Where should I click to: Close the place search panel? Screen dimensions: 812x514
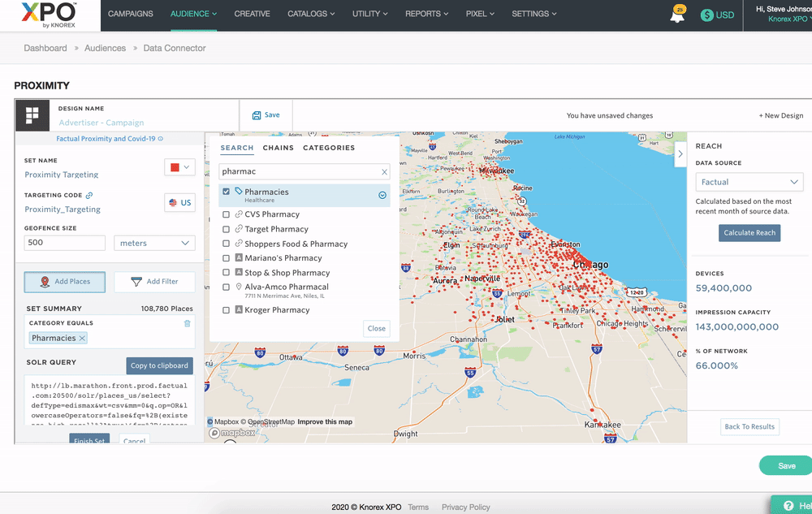tap(377, 328)
